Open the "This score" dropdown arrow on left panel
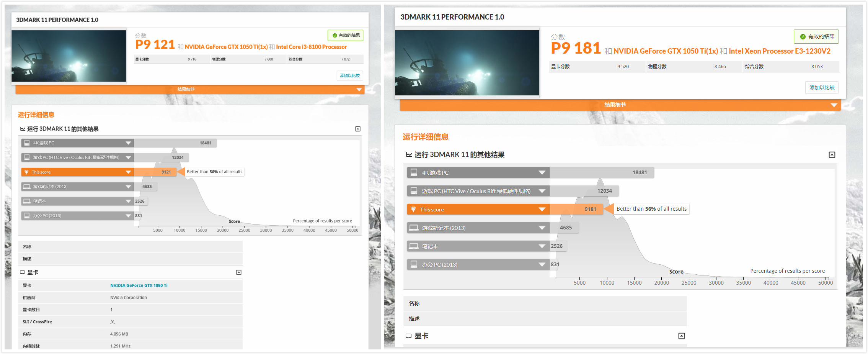Viewport: 868px width, 354px height. coord(129,172)
